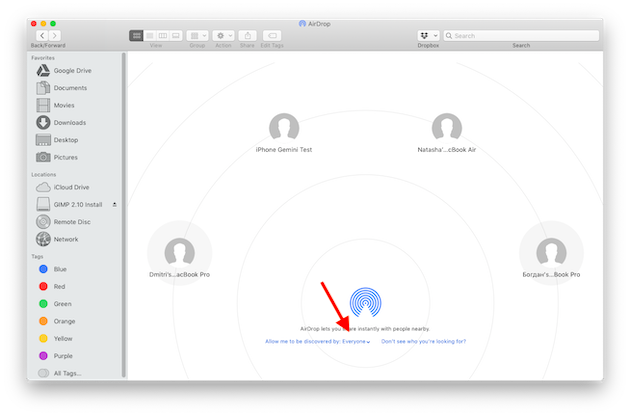Open Pictures folder in sidebar

57,157
